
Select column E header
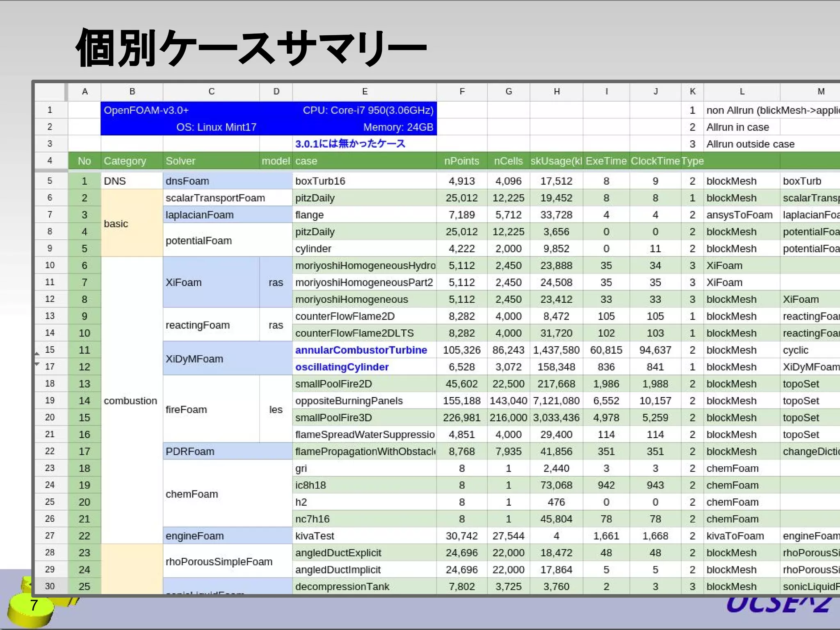364,91
